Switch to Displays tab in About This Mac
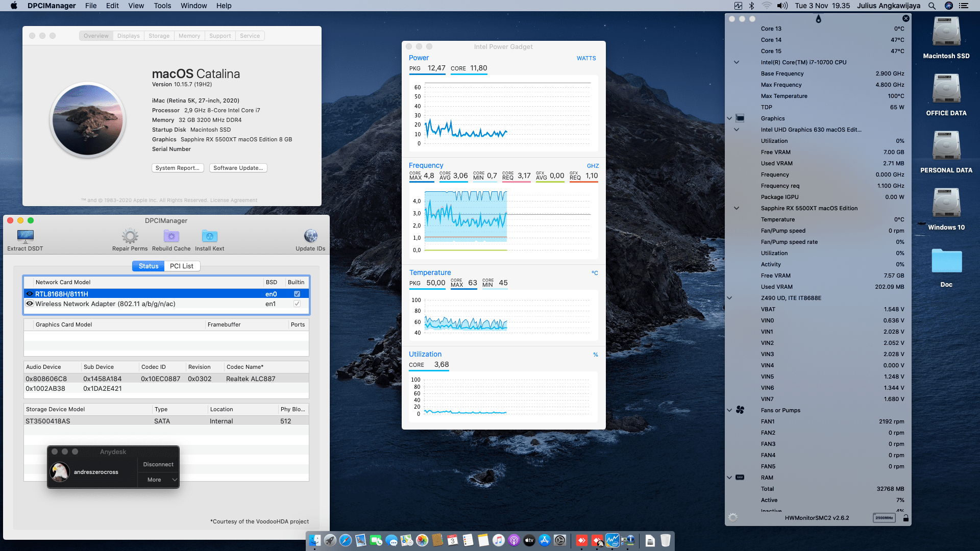Image resolution: width=980 pixels, height=551 pixels. (128, 36)
